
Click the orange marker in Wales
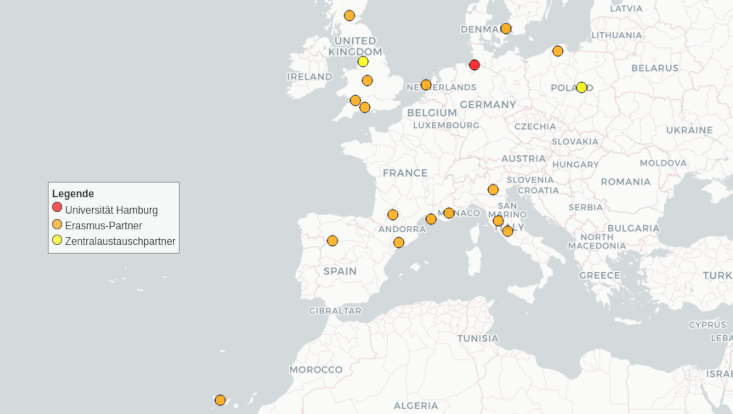coord(355,100)
